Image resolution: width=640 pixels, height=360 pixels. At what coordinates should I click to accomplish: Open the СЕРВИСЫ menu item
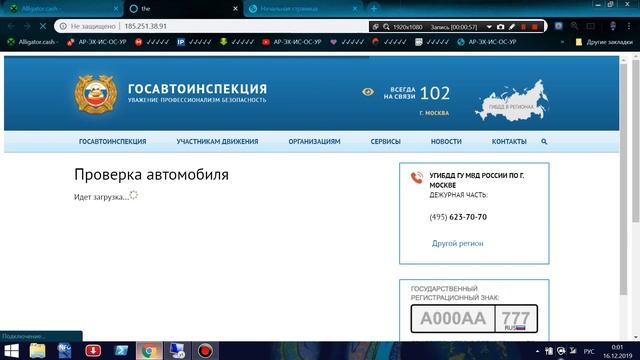[x=385, y=141]
